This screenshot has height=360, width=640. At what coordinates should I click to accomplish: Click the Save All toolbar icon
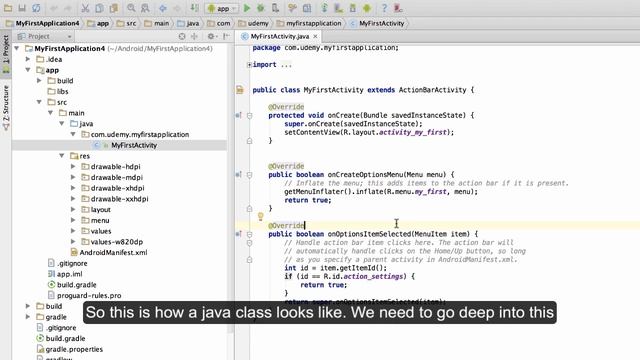tap(22, 8)
